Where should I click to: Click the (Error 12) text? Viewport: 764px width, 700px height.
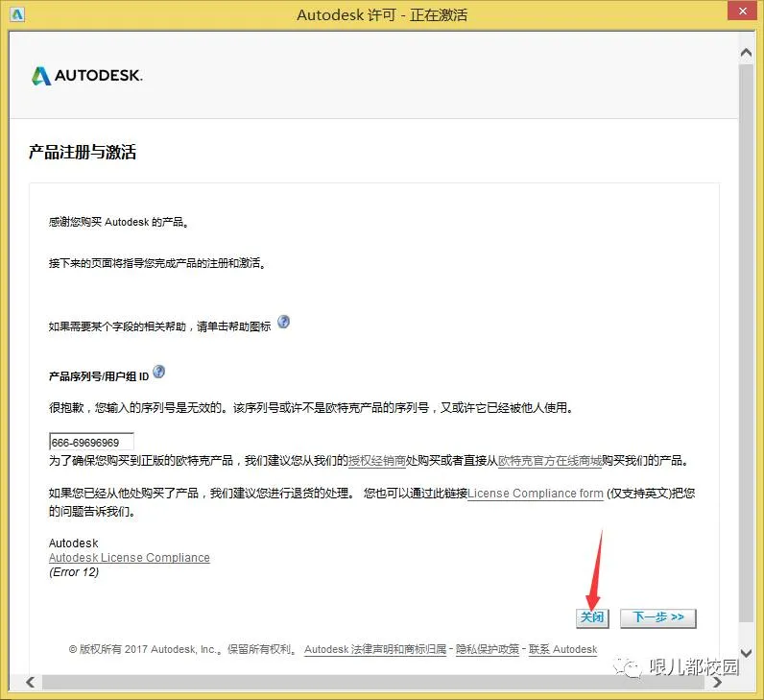click(74, 572)
